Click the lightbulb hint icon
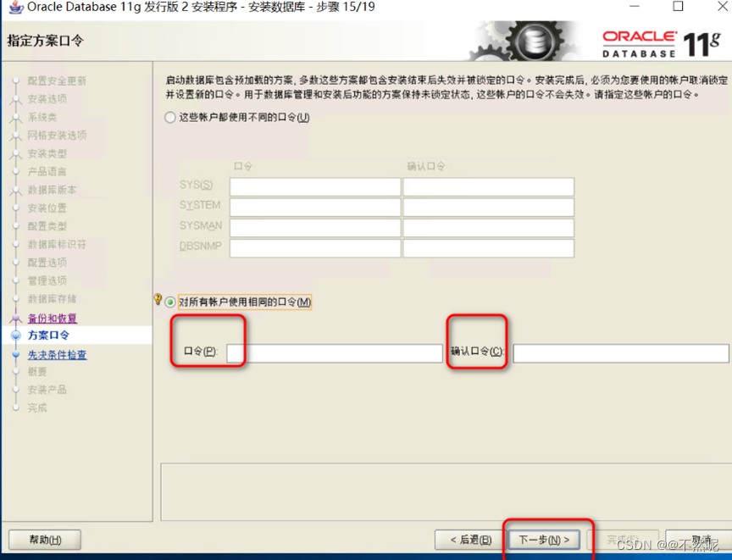 point(158,299)
